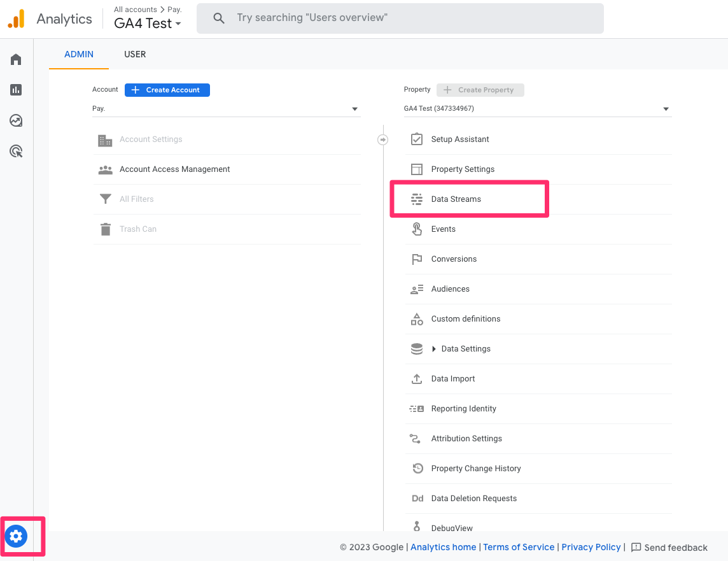The image size is (728, 561).
Task: Click the Account Settings building icon
Action: click(x=105, y=140)
